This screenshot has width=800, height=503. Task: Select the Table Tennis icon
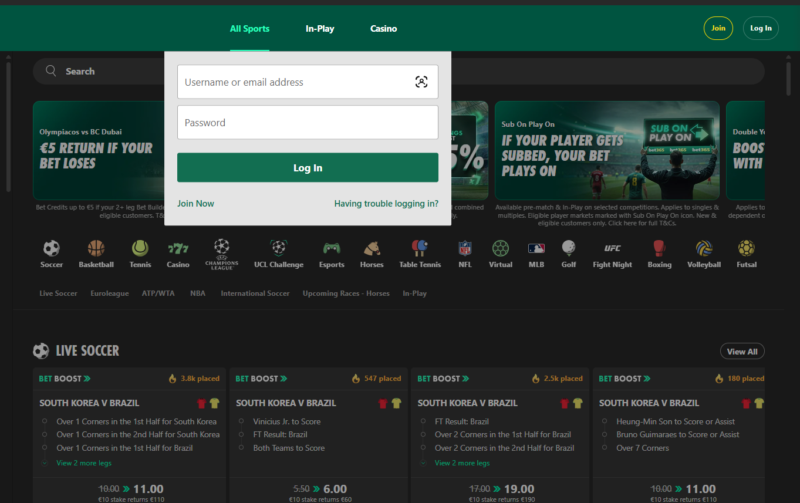(x=420, y=248)
